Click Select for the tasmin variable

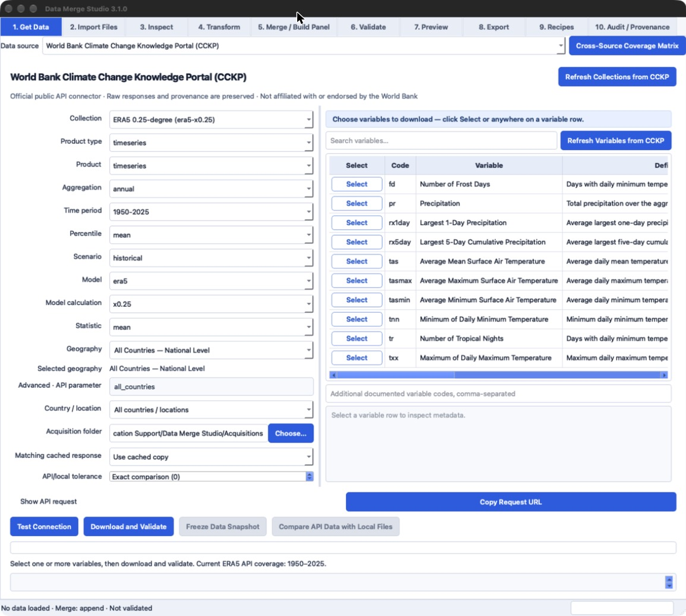coord(357,300)
